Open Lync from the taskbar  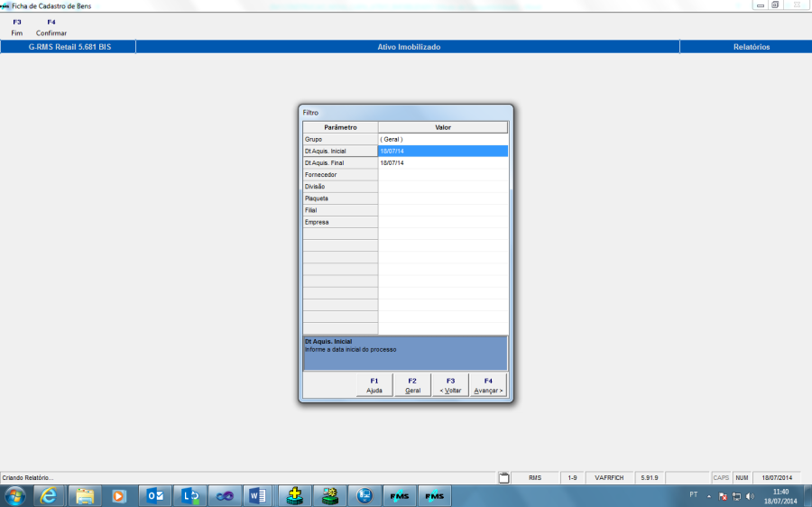(x=190, y=496)
